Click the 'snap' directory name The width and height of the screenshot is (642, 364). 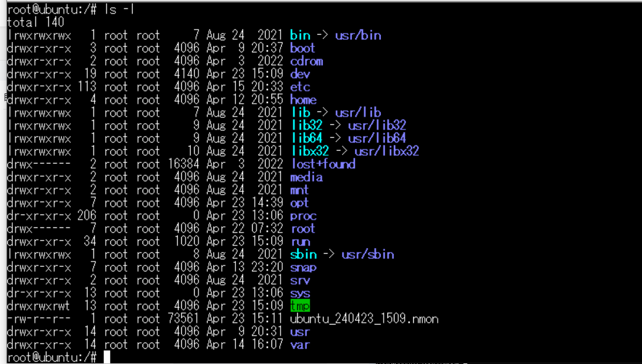304,267
